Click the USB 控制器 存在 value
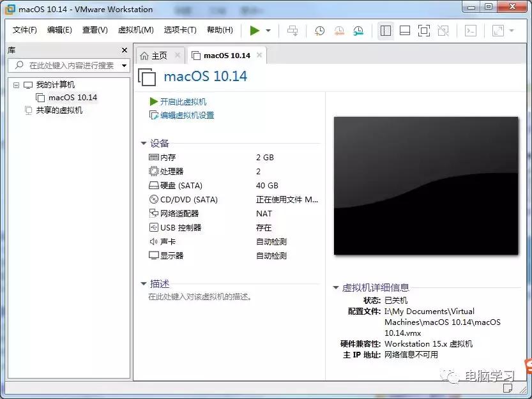Image resolution: width=532 pixels, height=399 pixels. click(264, 228)
